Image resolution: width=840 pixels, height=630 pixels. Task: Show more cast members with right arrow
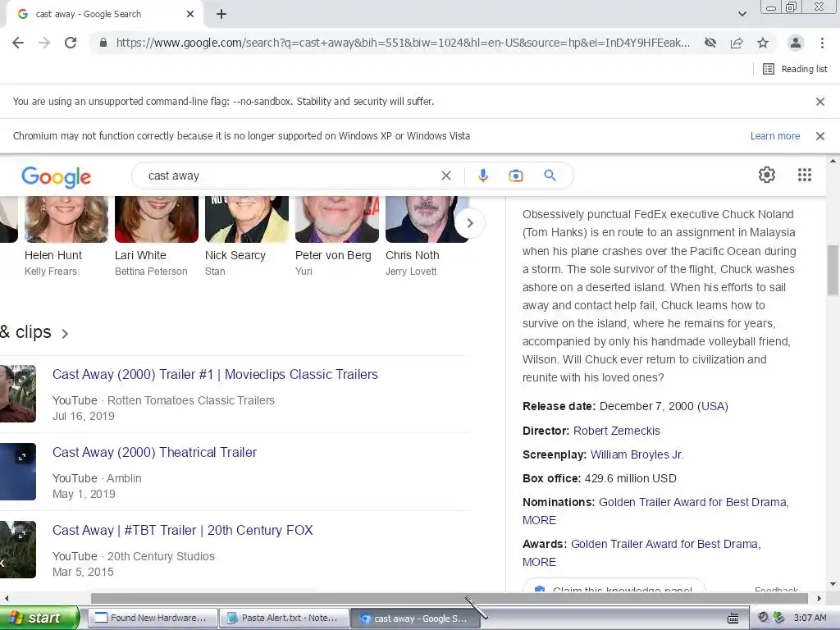click(x=470, y=223)
